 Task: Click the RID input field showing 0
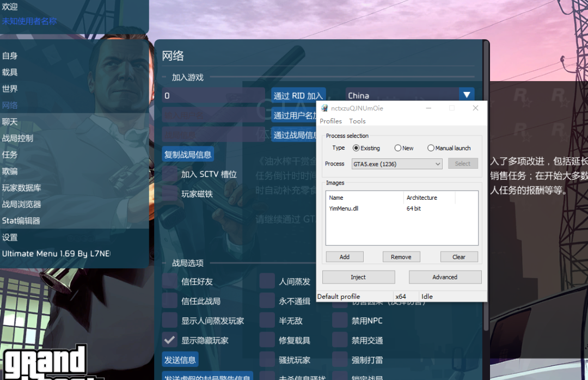(x=214, y=96)
